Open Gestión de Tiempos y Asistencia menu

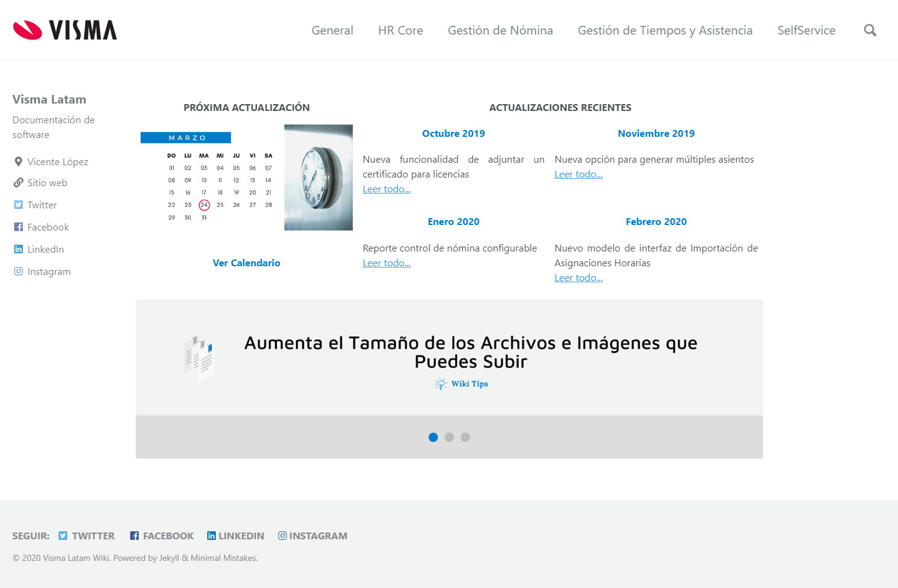coord(665,30)
